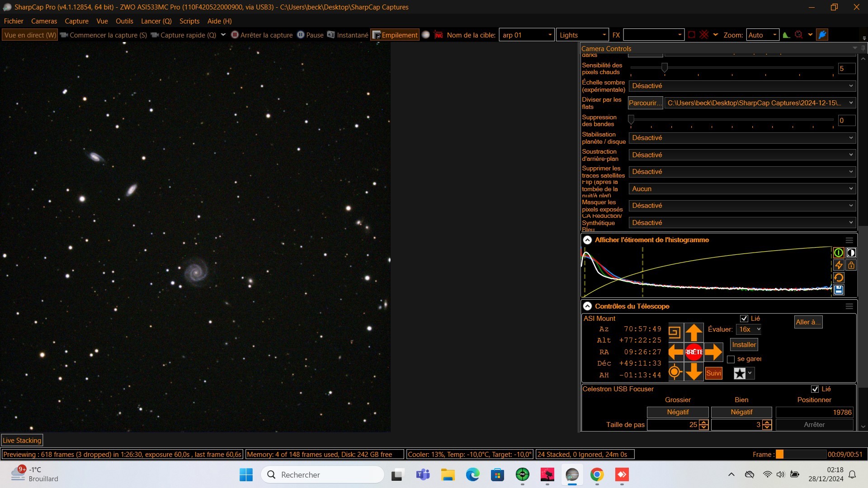Click the Nom de la cible field

(526, 35)
